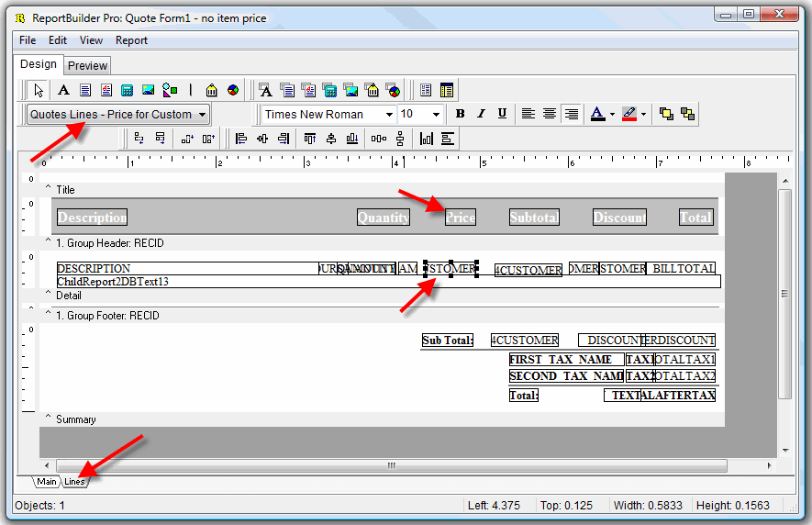The height and width of the screenshot is (525, 812).
Task: Select the arrow pointer tool
Action: [38, 90]
